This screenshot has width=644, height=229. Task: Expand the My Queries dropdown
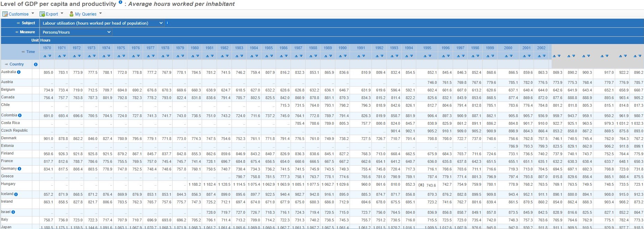tap(85, 14)
